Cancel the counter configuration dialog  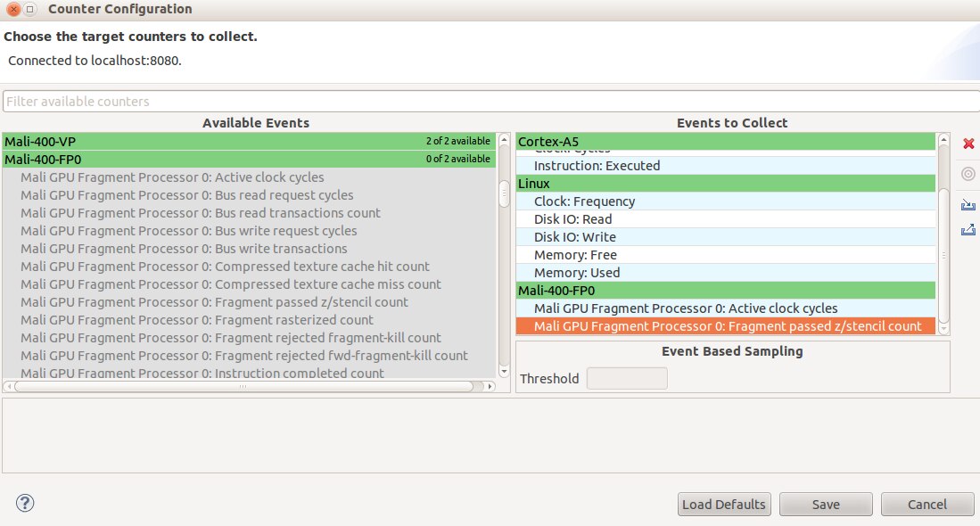tap(926, 505)
